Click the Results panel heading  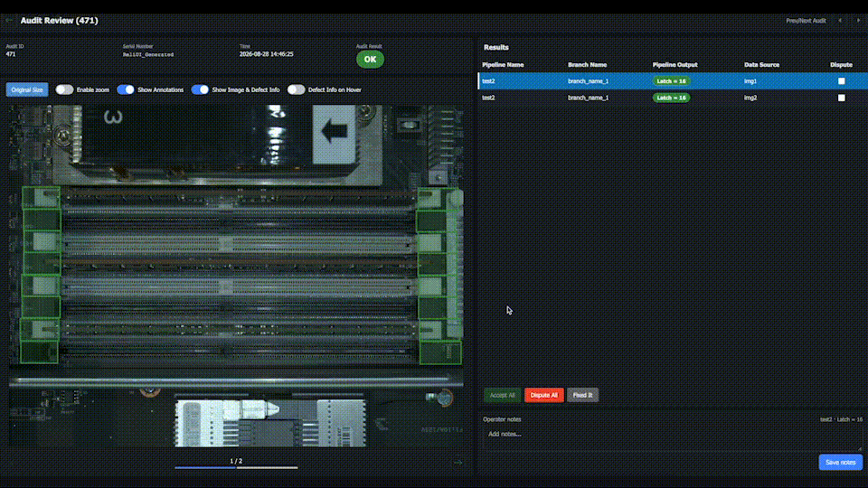point(496,48)
